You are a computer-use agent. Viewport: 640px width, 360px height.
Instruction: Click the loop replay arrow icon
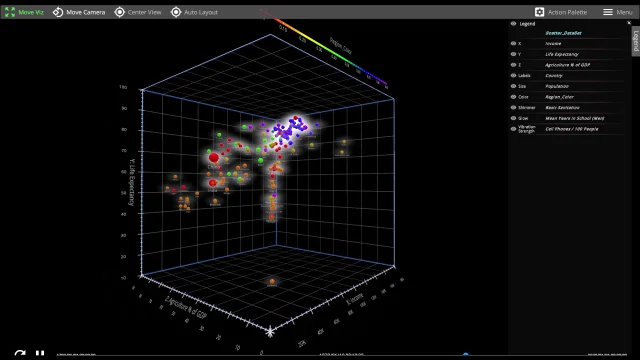20,353
